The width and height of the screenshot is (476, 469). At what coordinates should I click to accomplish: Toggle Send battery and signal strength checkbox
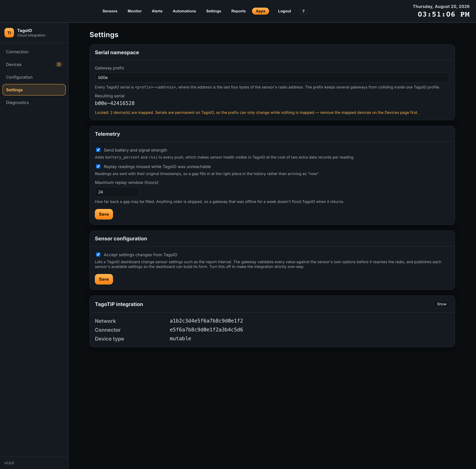tap(98, 150)
